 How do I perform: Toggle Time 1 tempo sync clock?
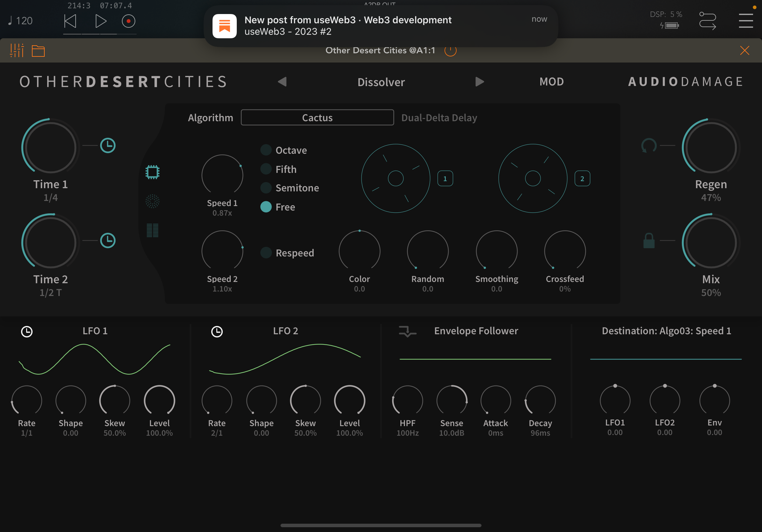(x=108, y=146)
